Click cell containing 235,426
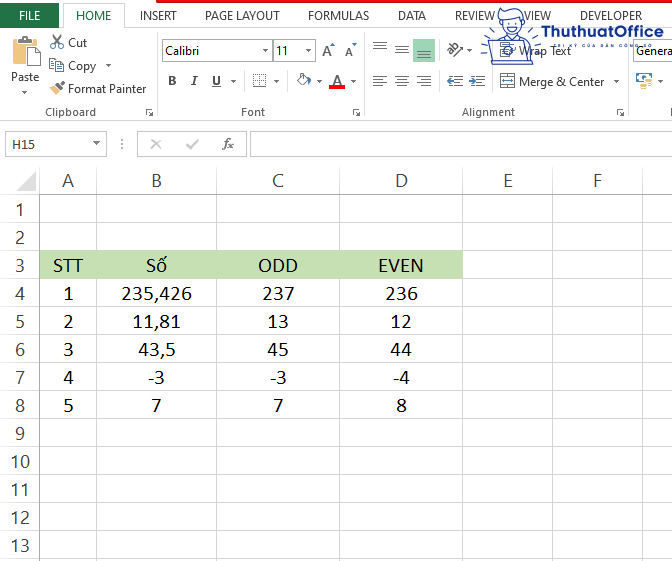 point(156,294)
